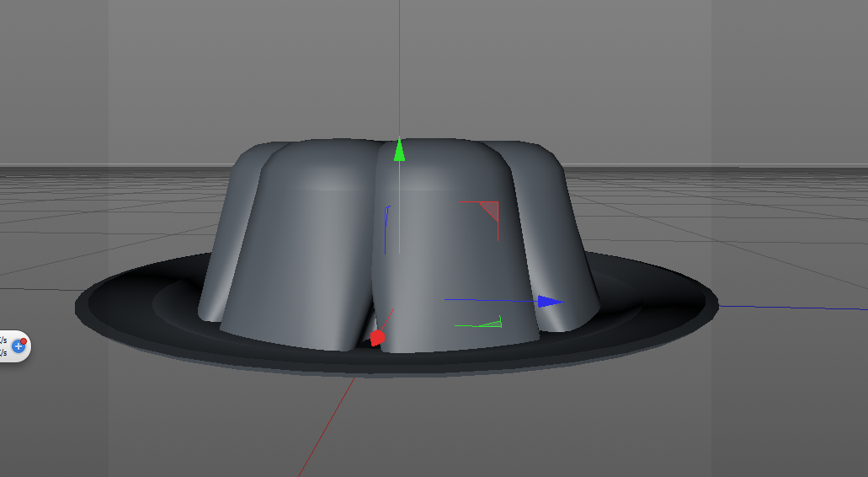
Task: Click the red X-axis gizmo handle
Action: [377, 337]
